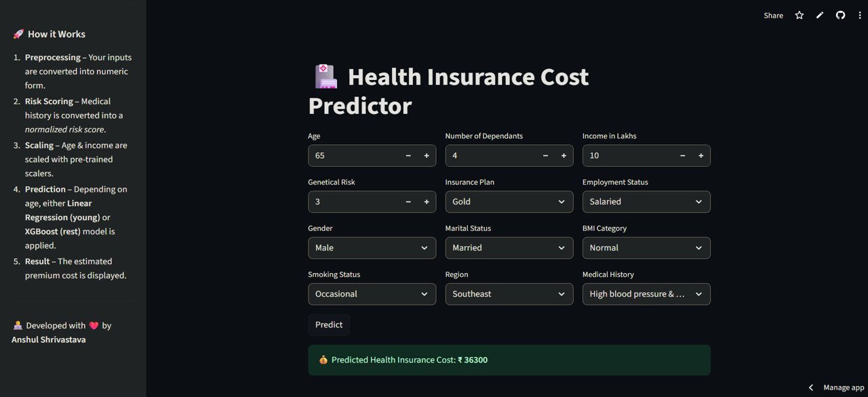Open the three-dot app menu
The height and width of the screenshot is (397, 868).
tap(860, 16)
